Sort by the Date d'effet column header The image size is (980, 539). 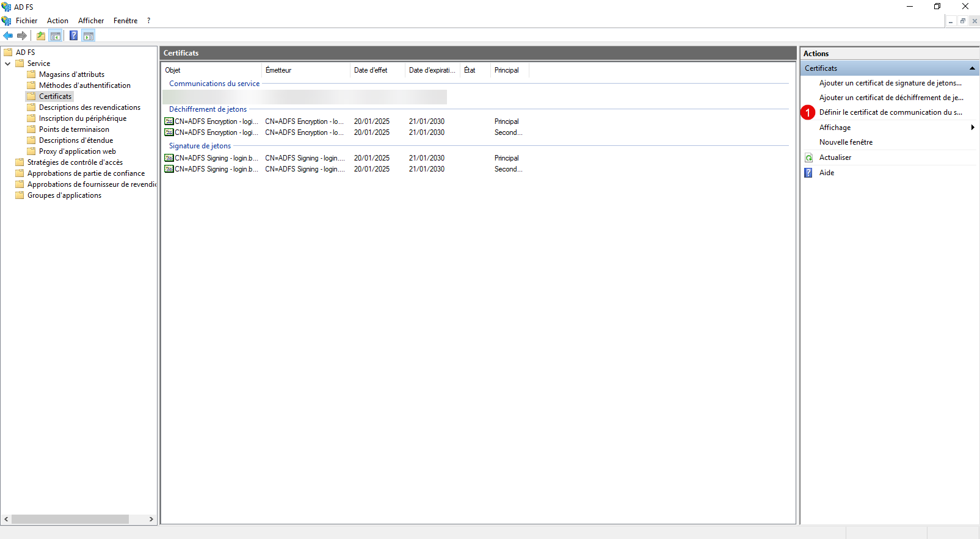[x=371, y=70]
